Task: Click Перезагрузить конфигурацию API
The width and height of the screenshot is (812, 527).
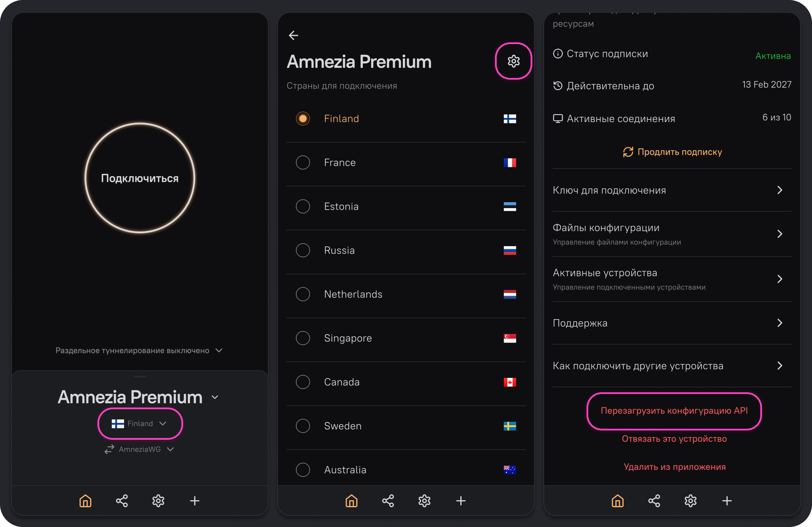Action: pyautogui.click(x=674, y=411)
